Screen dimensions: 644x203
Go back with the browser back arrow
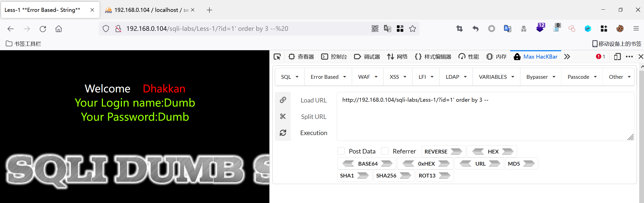point(11,29)
